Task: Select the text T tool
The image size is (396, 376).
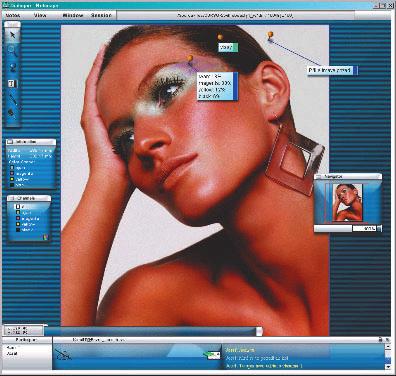Action: click(12, 83)
